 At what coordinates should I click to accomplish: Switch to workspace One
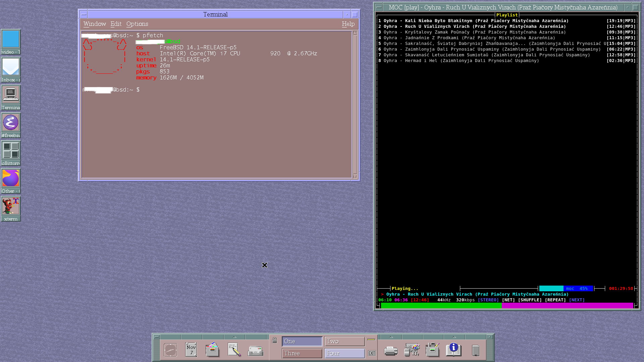coord(302,341)
